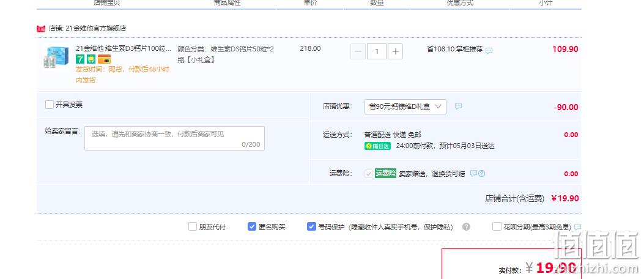644x279 pixels.
Task: Open product title 21金维他 维生素D3钙片
Action: (124, 48)
